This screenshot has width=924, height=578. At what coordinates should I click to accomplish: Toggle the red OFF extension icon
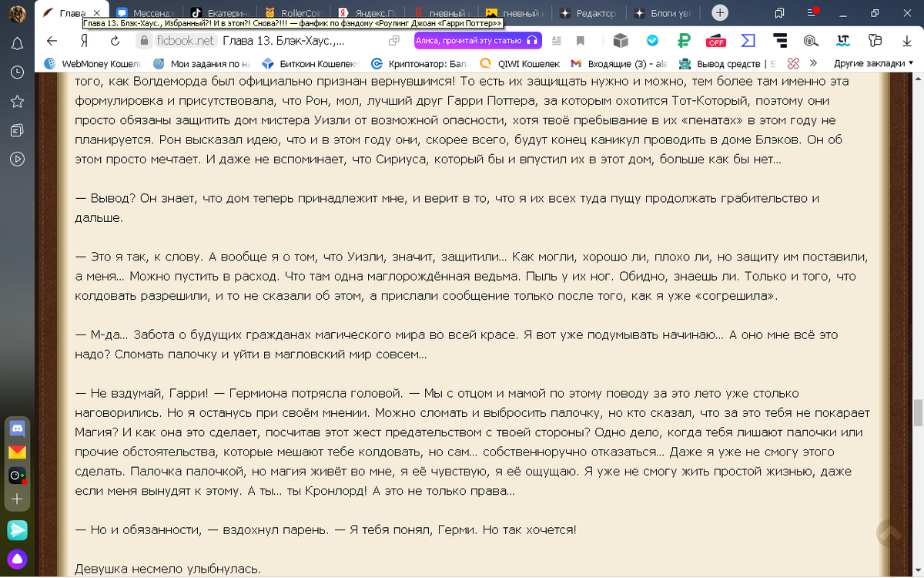pos(715,41)
